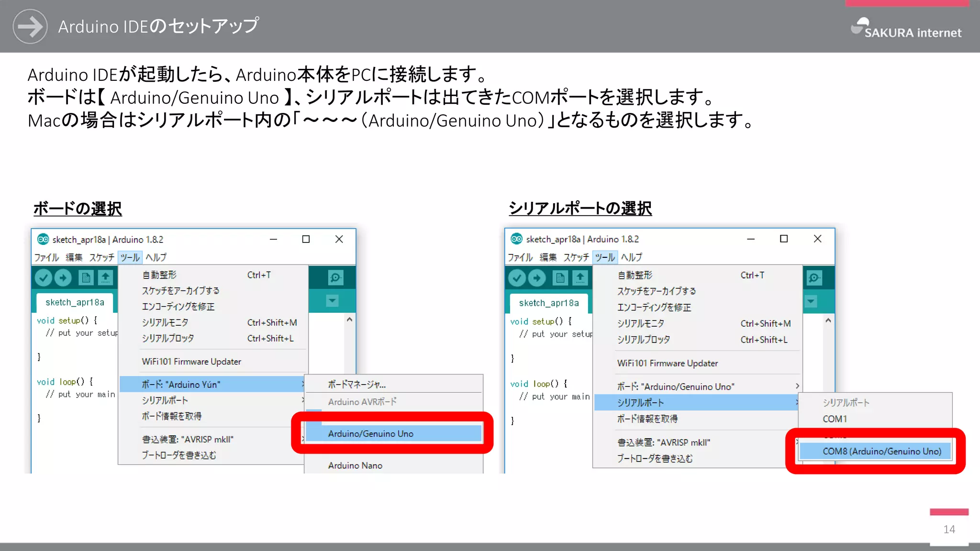This screenshot has width=980, height=551.
Task: Expand 書込装置: "AVRISP mkII" in right window
Action: click(697, 442)
